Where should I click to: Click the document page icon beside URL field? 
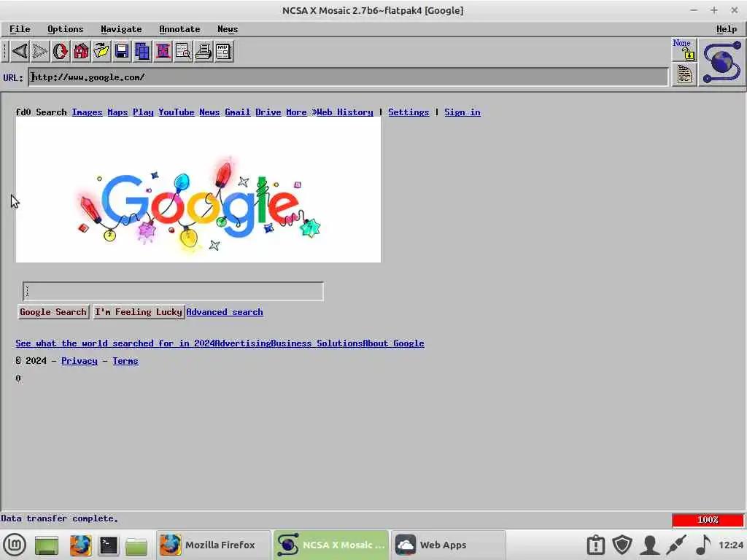[684, 74]
